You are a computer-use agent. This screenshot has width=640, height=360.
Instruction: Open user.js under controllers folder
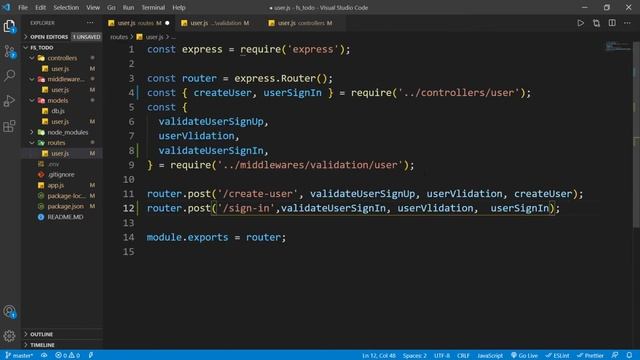pyautogui.click(x=60, y=69)
